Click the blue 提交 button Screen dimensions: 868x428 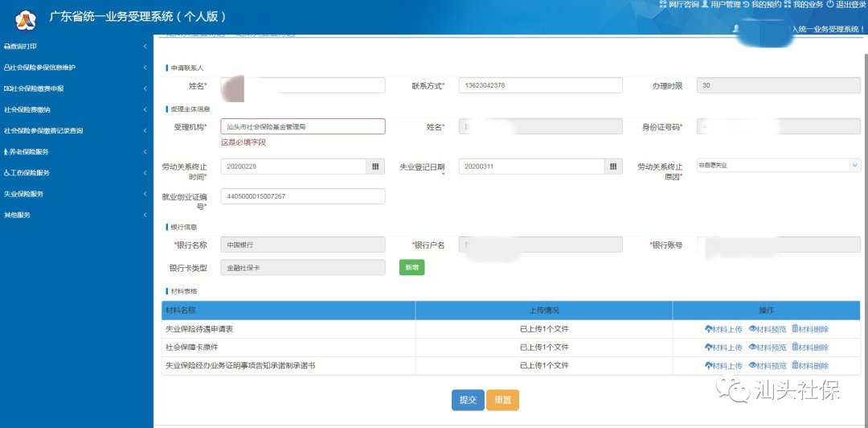pyautogui.click(x=468, y=400)
